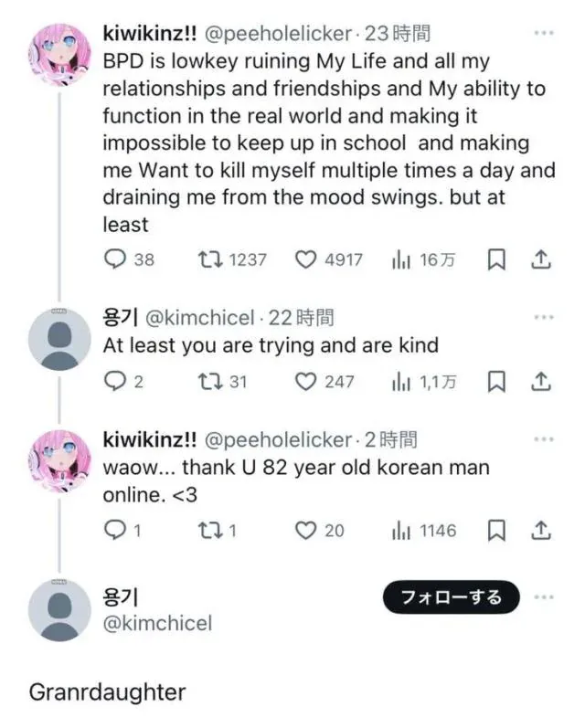Share the kimchicel reply tweet
This screenshot has height=728, width=585.
click(x=541, y=382)
